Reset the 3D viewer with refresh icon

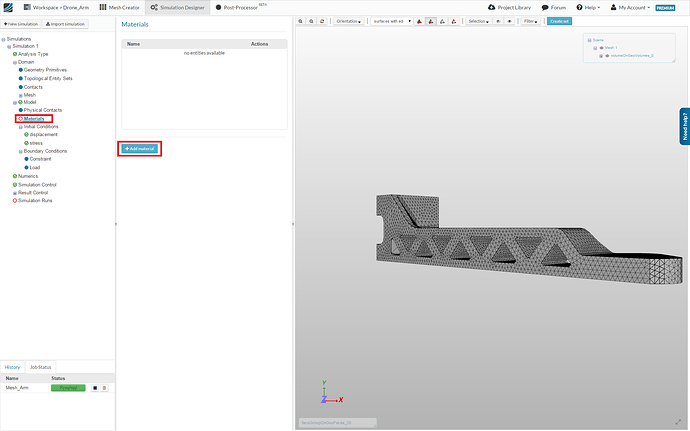(323, 21)
